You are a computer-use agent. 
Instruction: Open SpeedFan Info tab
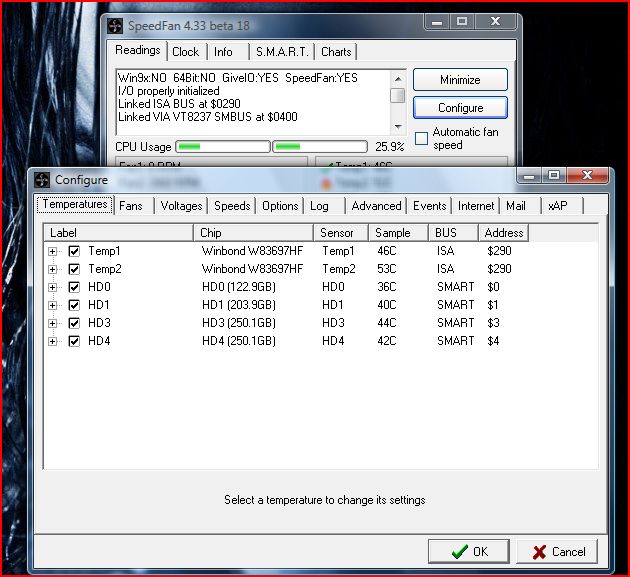[228, 52]
